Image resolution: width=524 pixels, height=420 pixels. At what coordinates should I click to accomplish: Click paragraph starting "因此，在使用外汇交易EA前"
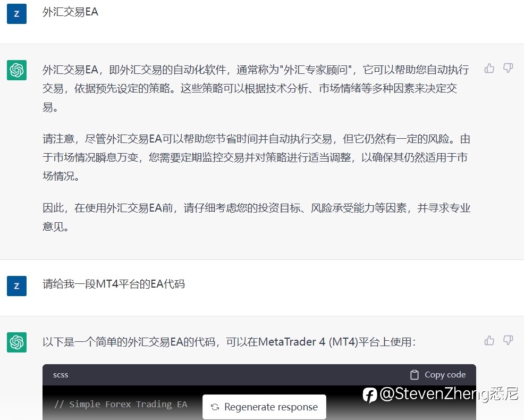click(x=256, y=217)
